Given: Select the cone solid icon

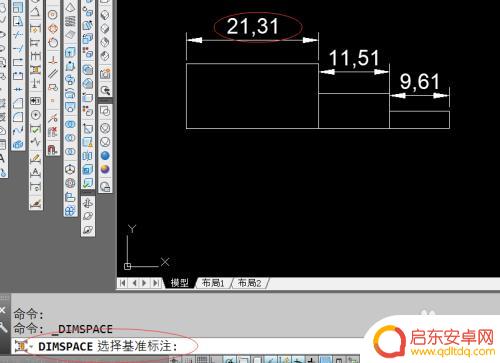Looking at the screenshot, I should click(70, 7).
